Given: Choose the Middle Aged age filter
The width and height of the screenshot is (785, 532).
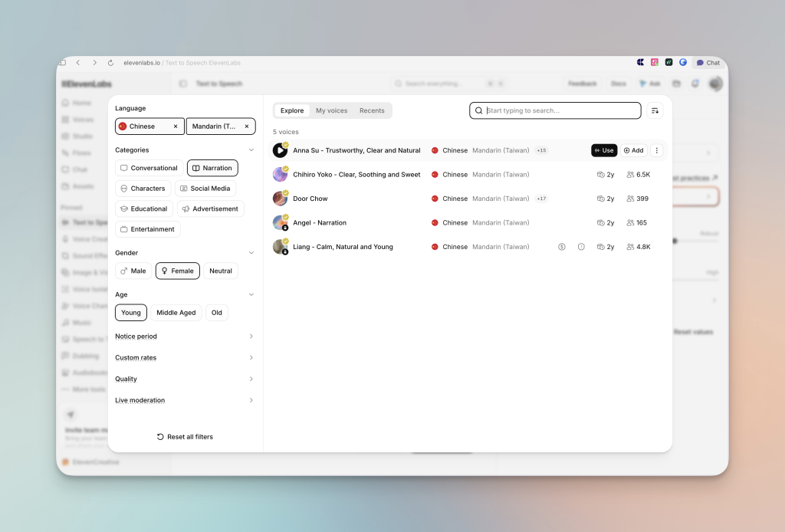Looking at the screenshot, I should pos(176,313).
